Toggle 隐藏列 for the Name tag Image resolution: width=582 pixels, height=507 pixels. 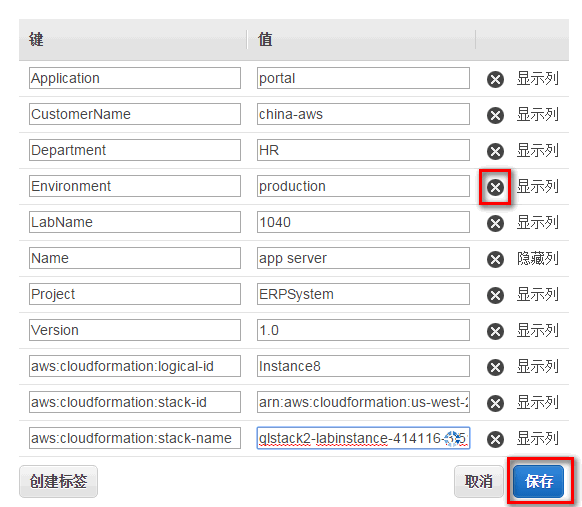(x=537, y=258)
